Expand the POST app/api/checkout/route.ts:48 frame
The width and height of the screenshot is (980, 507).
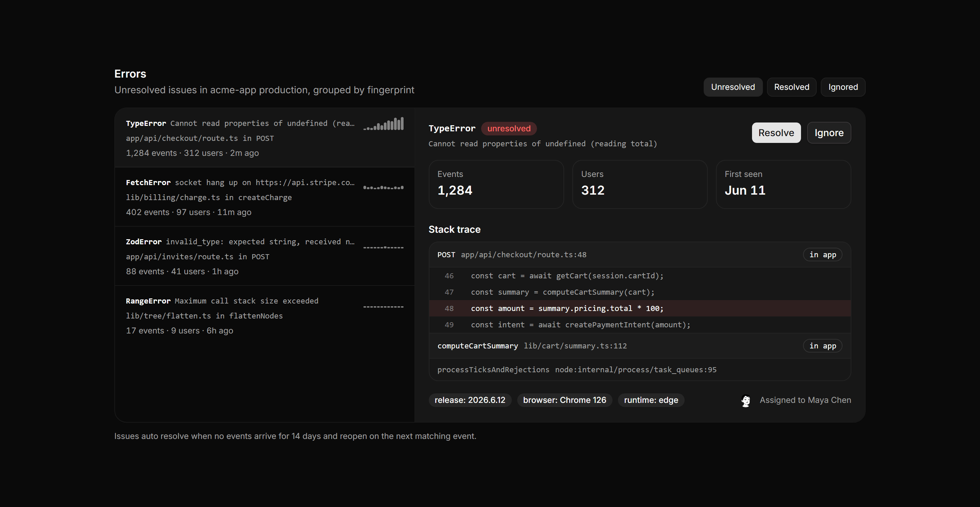(x=639, y=255)
